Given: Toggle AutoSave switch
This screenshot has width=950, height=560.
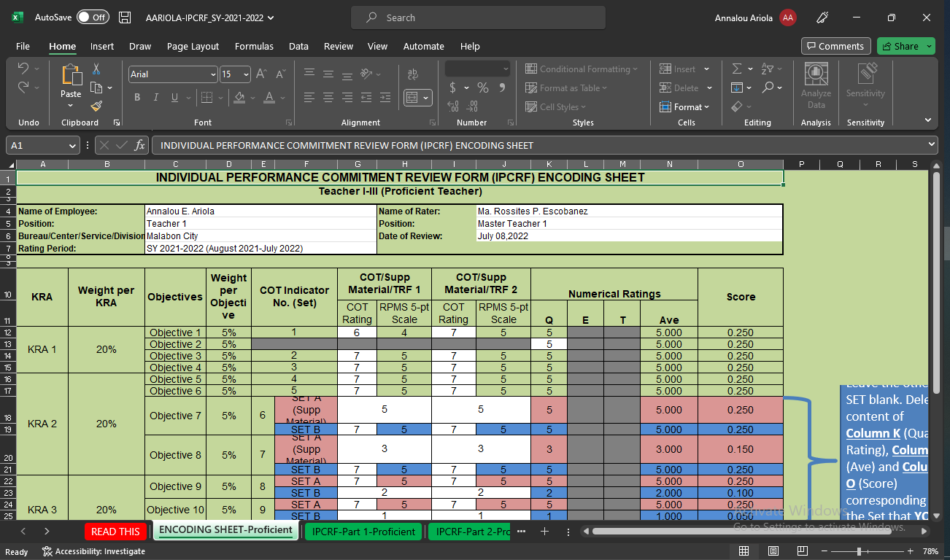Looking at the screenshot, I should [93, 17].
